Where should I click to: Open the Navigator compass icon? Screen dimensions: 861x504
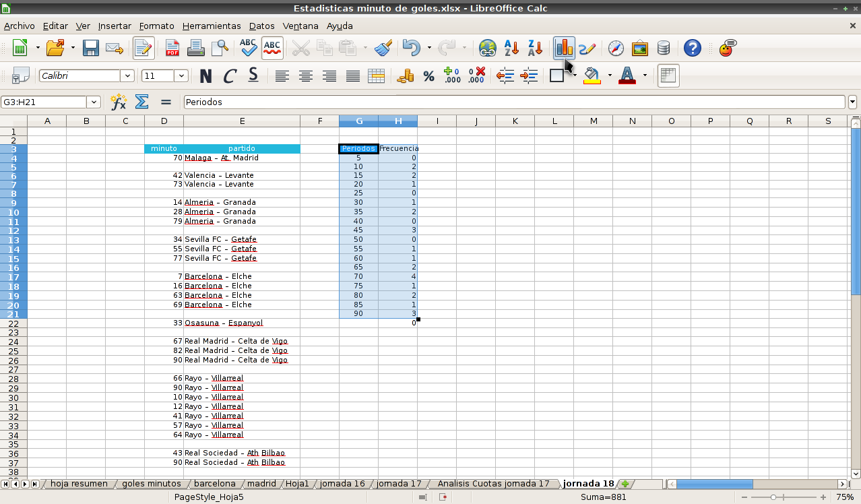(x=616, y=49)
